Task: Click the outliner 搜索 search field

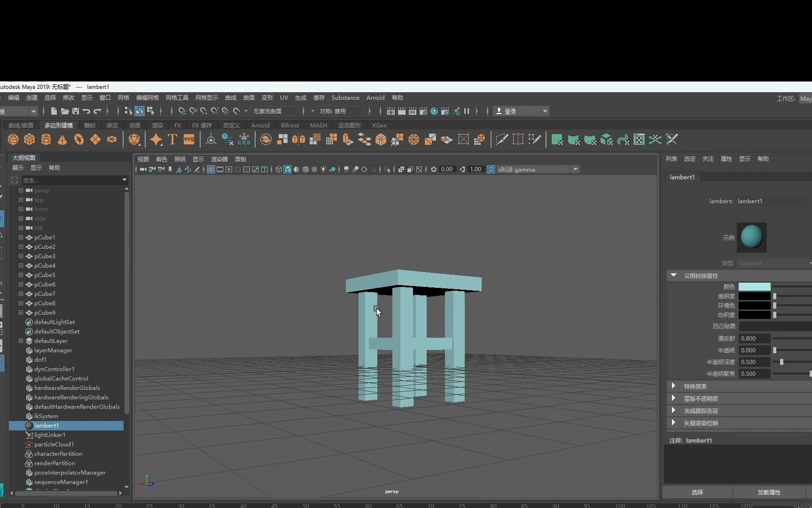Action: click(x=71, y=180)
